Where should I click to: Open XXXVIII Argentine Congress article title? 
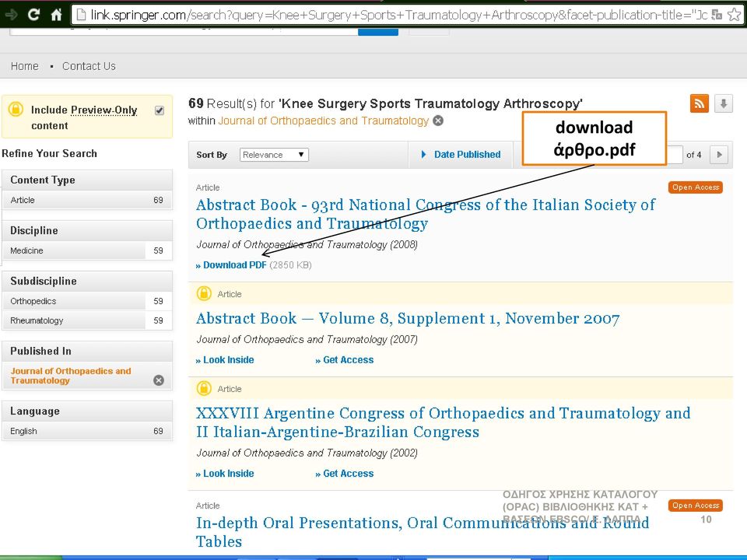point(443,422)
